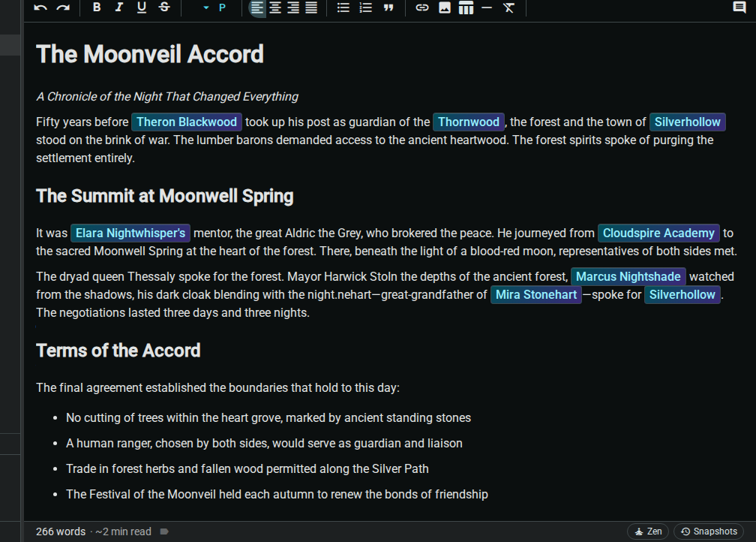Apply underline to text
The width and height of the screenshot is (756, 542).
(141, 8)
